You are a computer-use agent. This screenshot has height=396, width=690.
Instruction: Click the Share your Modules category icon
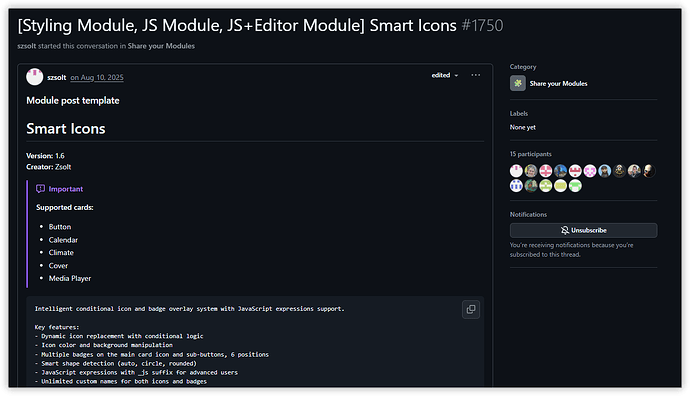tap(518, 83)
